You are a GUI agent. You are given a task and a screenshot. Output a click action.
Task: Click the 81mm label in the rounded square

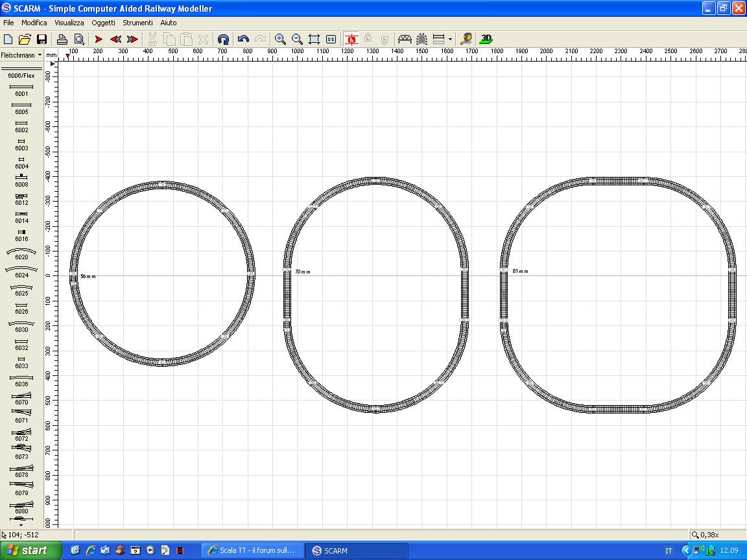[520, 271]
